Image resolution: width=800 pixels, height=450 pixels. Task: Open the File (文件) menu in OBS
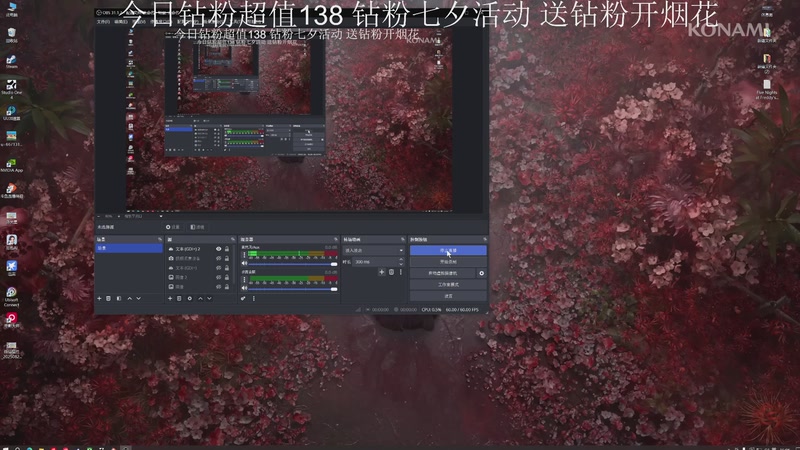coord(103,22)
